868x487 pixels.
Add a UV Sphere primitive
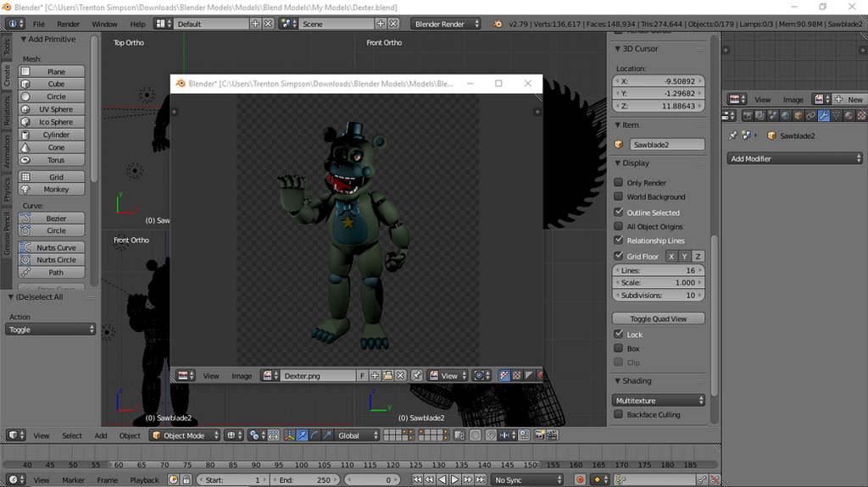(52, 109)
